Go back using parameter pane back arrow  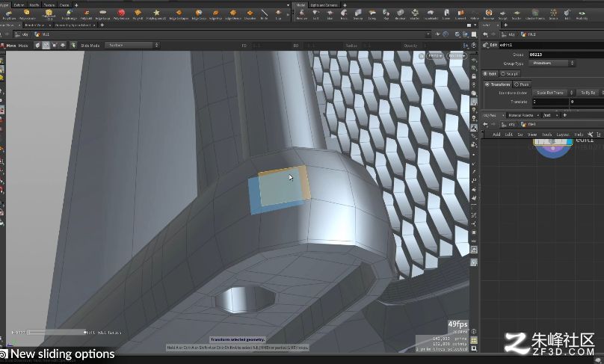coord(485,34)
